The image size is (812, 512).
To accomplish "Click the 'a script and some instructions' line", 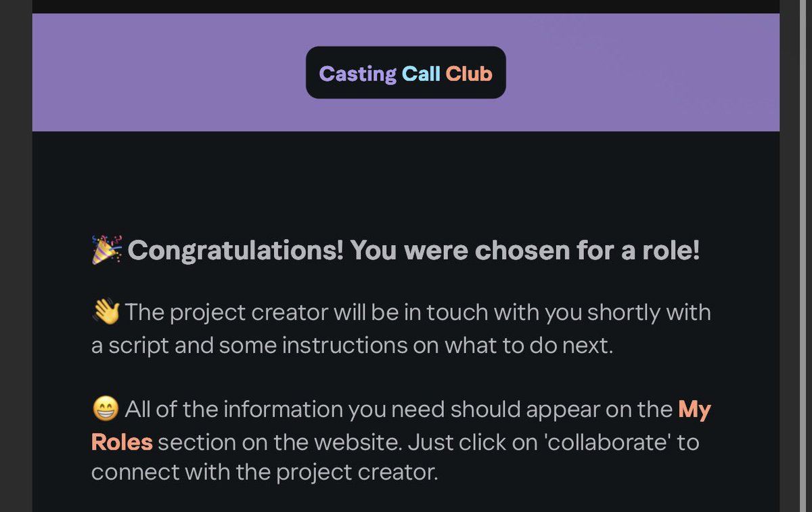I will (x=352, y=345).
